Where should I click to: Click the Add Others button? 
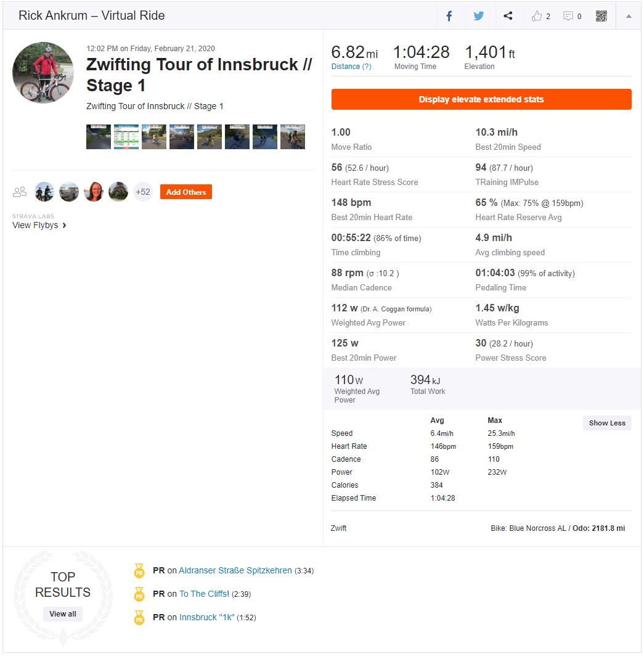(185, 192)
